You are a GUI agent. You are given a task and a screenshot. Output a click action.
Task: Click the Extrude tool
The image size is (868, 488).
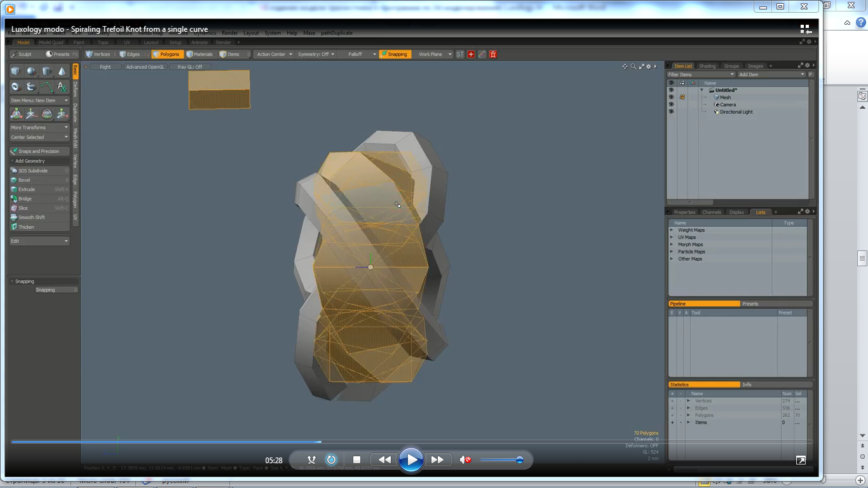click(x=39, y=189)
